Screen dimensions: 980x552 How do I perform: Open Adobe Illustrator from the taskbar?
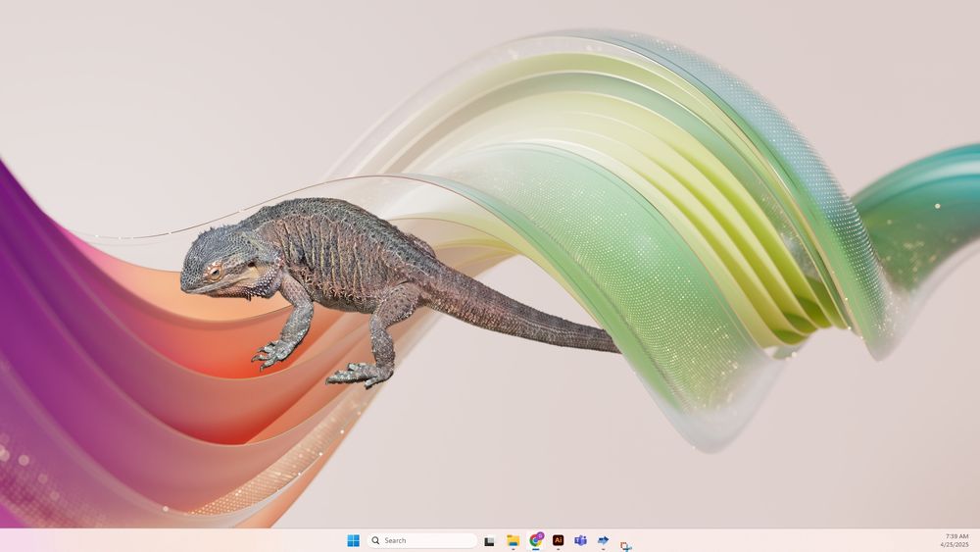pos(559,540)
